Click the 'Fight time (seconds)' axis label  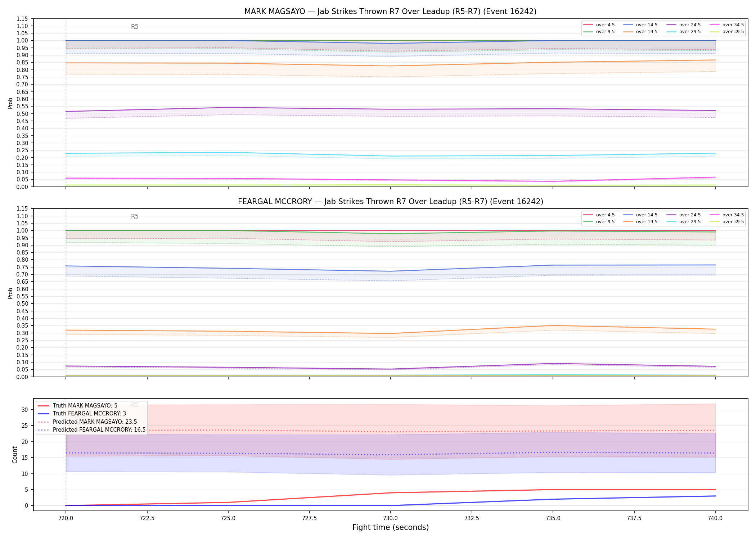pyautogui.click(x=391, y=527)
